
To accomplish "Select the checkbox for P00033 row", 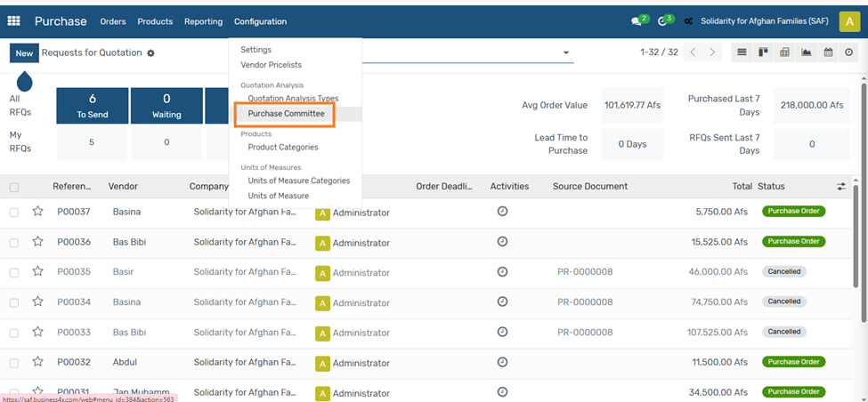I will (14, 333).
